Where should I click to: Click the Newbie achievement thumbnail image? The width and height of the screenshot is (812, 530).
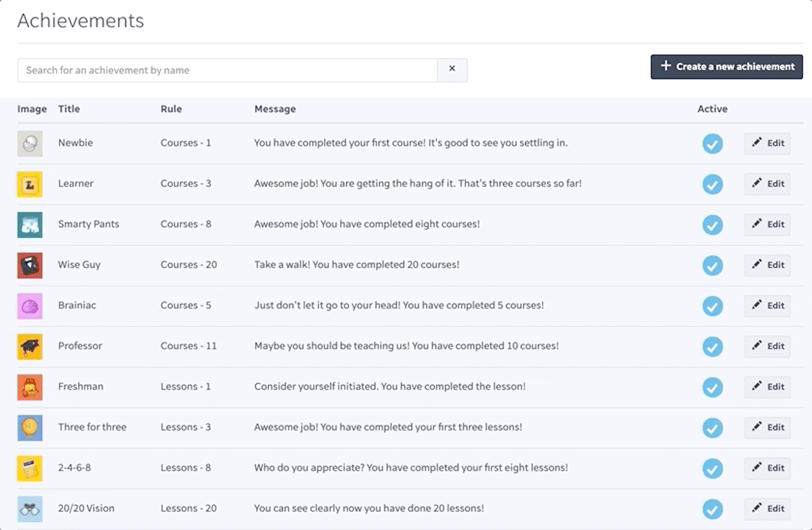[30, 142]
